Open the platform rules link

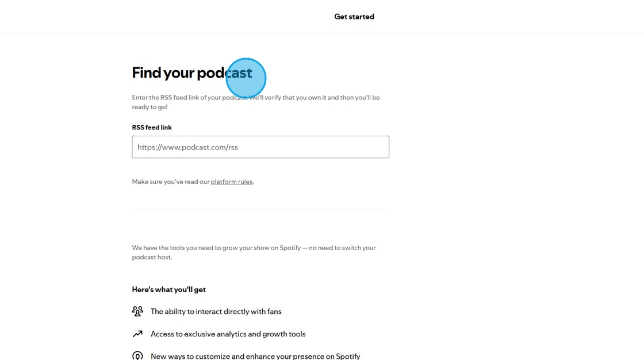[x=232, y=182]
